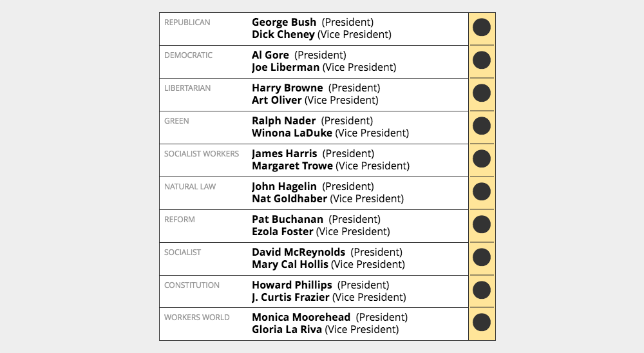Click the REFORM party label
644x353 pixels.
point(180,220)
